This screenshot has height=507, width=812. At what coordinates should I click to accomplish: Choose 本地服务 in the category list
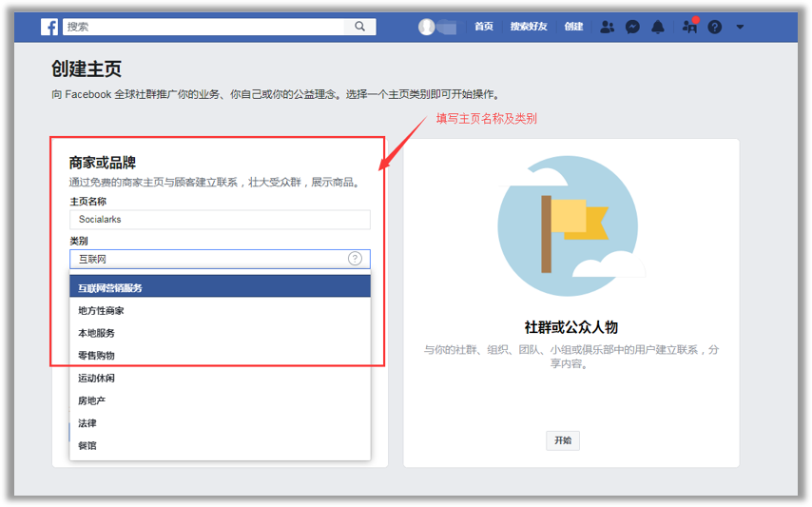(x=220, y=333)
